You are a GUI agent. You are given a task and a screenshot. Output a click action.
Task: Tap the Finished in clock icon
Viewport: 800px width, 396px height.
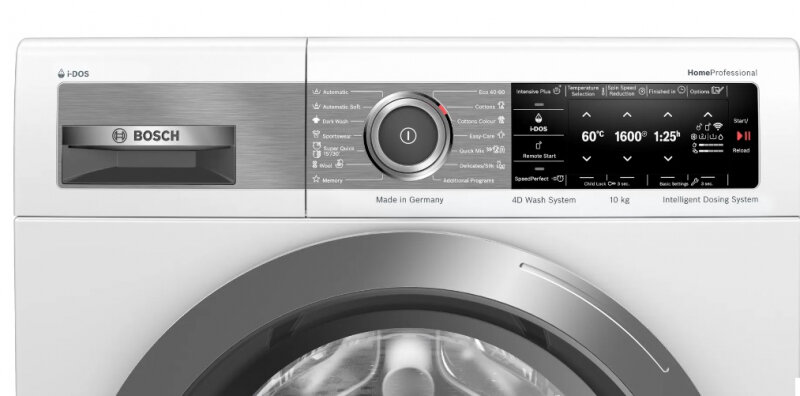pos(681,90)
